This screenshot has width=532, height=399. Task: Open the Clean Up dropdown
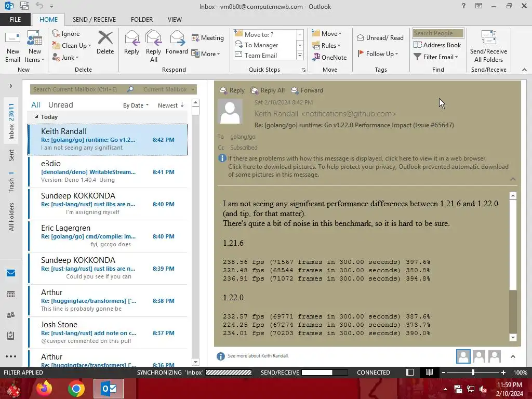pyautogui.click(x=71, y=46)
